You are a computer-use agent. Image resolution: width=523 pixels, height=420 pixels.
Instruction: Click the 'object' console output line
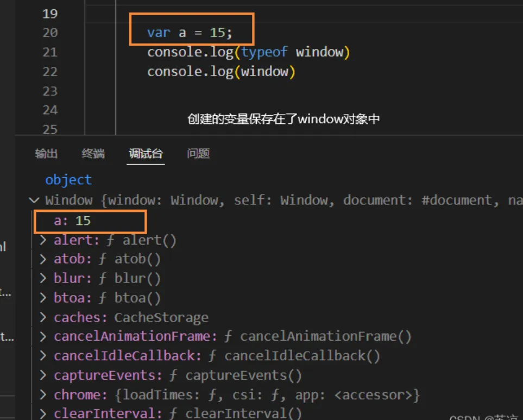[x=68, y=180]
